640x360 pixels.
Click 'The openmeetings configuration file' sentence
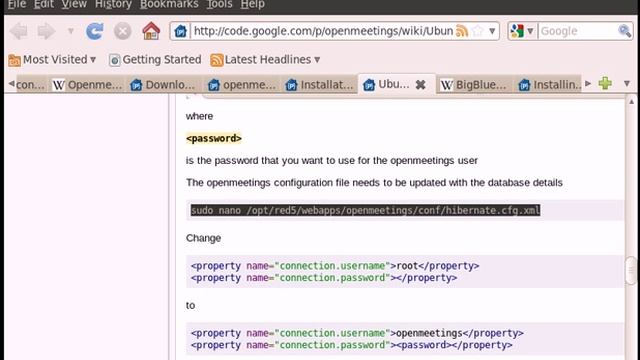click(x=374, y=182)
